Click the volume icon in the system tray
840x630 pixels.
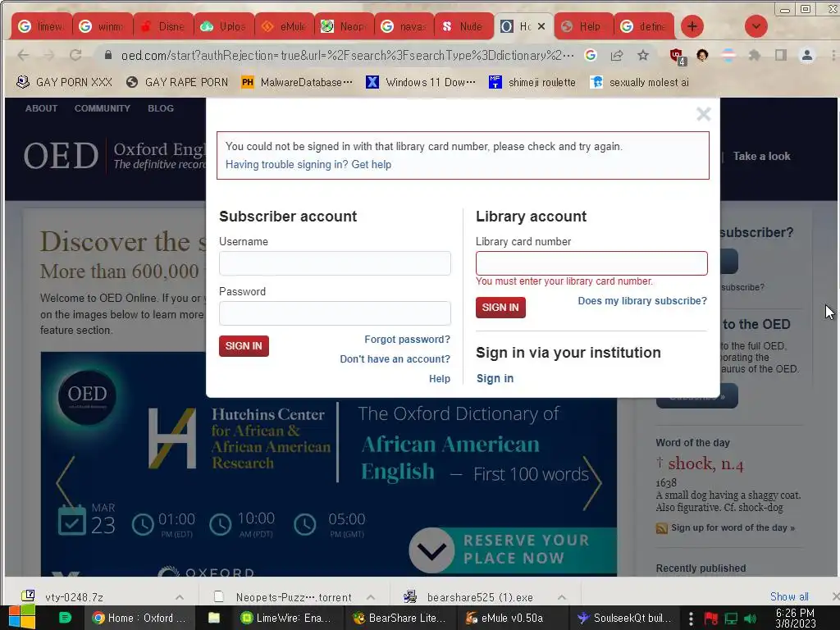[750, 619]
